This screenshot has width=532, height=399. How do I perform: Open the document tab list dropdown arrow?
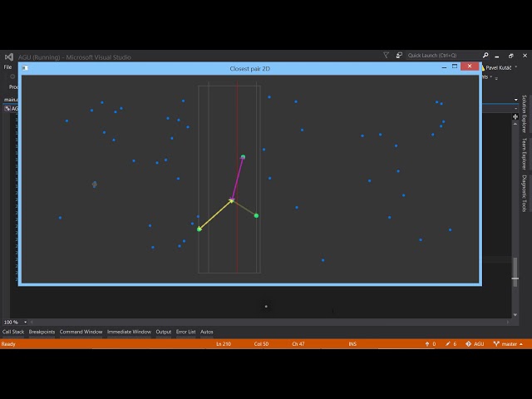pos(516,100)
